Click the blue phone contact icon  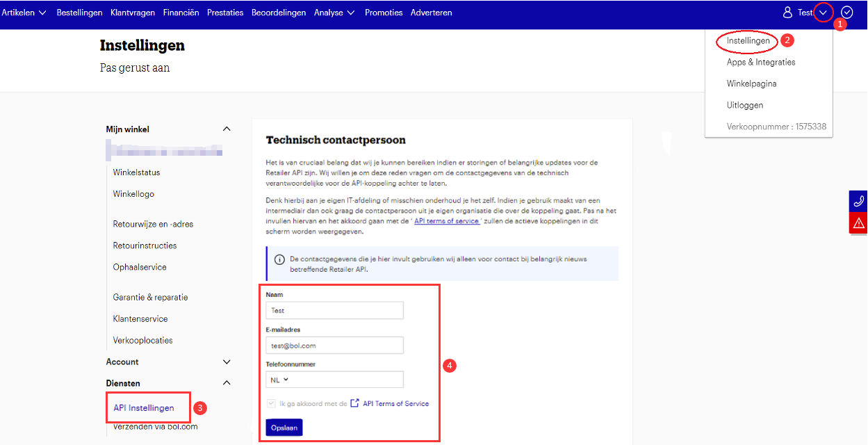[x=858, y=201]
